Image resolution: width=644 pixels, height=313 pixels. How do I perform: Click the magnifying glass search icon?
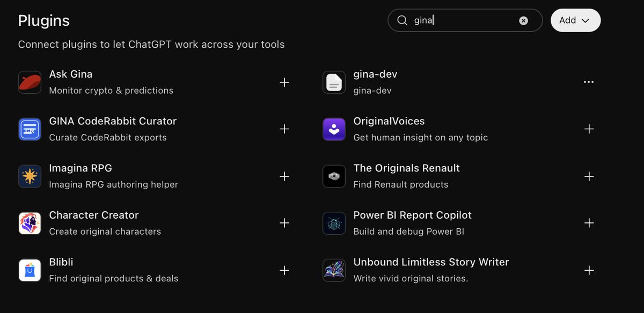(402, 20)
